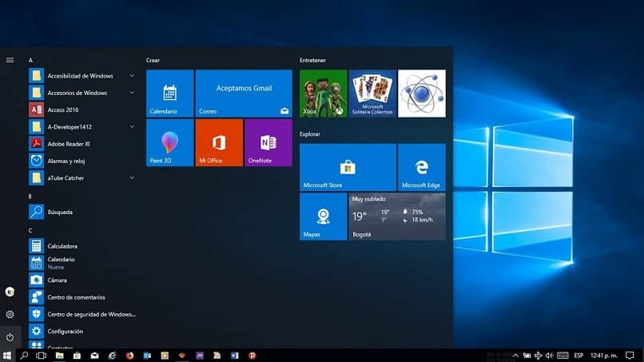Open the user account avatar in Start rail
The height and width of the screenshot is (362, 644).
pos(10,292)
